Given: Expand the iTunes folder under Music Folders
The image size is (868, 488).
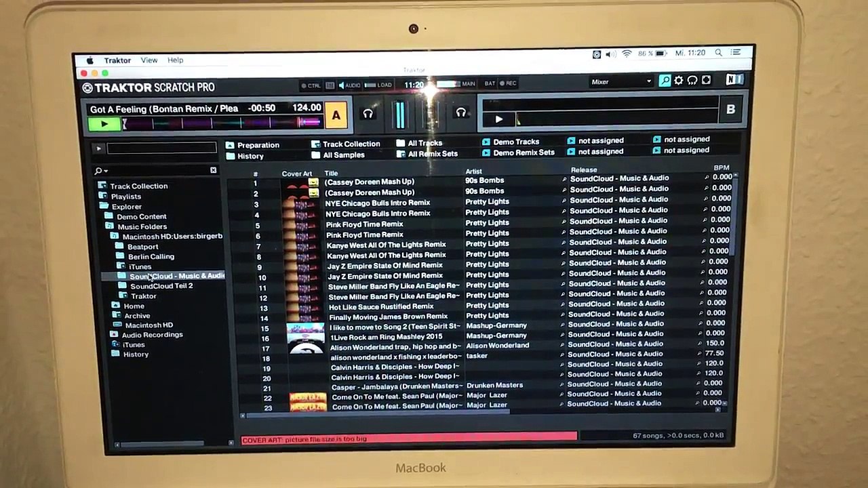Looking at the screenshot, I should (x=134, y=266).
